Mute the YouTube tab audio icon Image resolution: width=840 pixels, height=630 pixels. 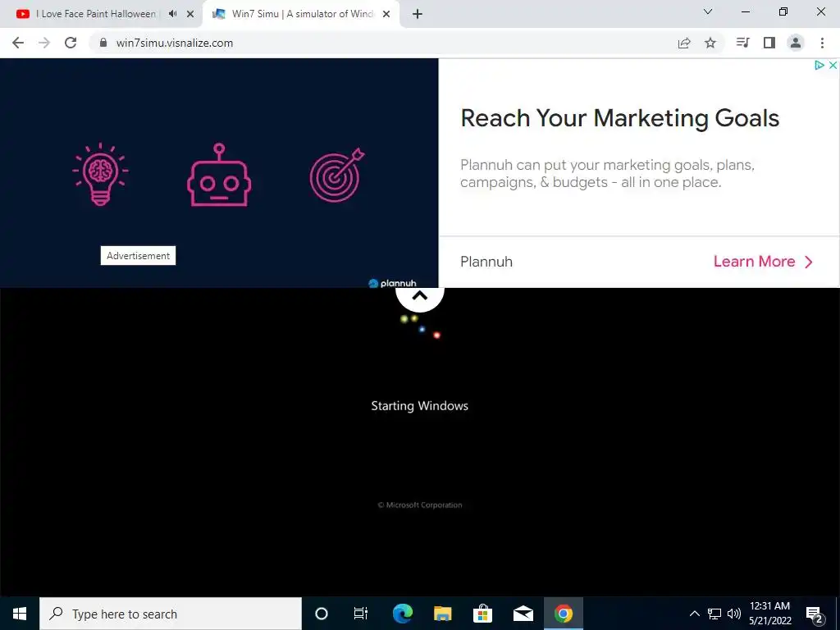coord(172,14)
